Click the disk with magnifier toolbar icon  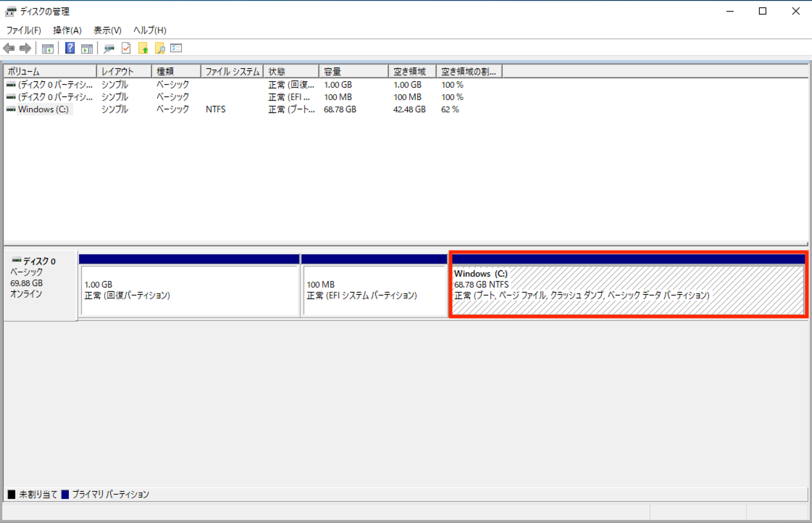coord(109,49)
